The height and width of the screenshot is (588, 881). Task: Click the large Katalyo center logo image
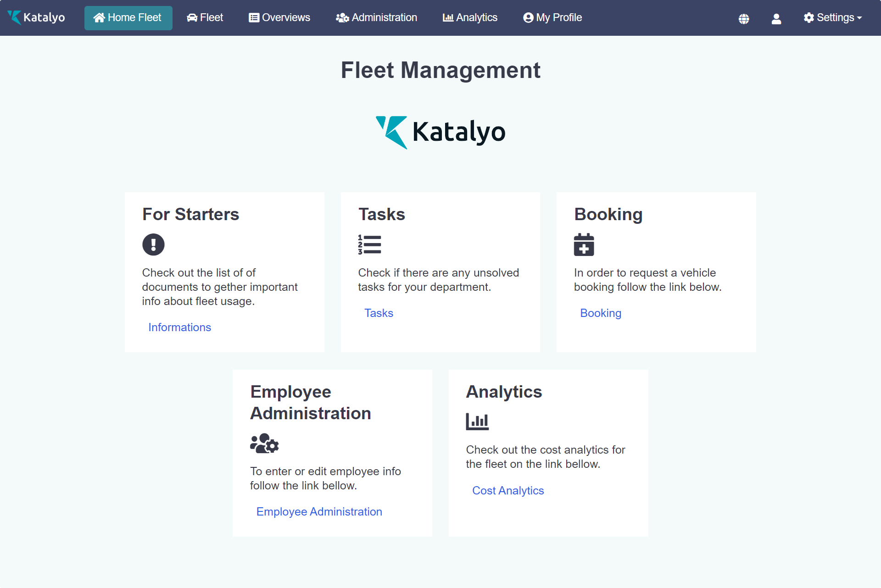pos(440,132)
